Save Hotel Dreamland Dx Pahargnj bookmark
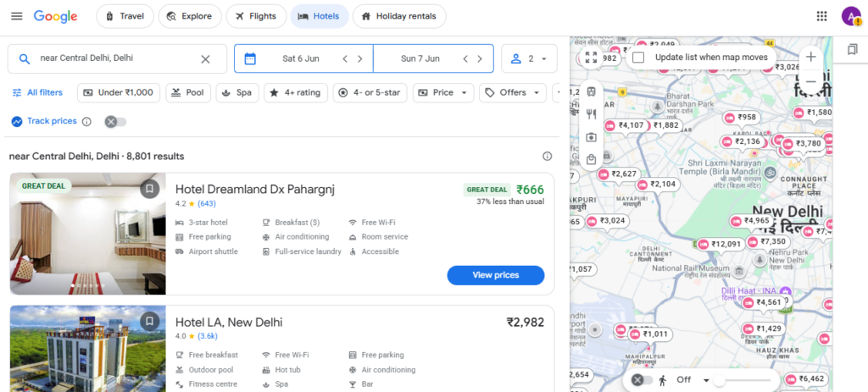Image resolution: width=868 pixels, height=392 pixels. 149,189
